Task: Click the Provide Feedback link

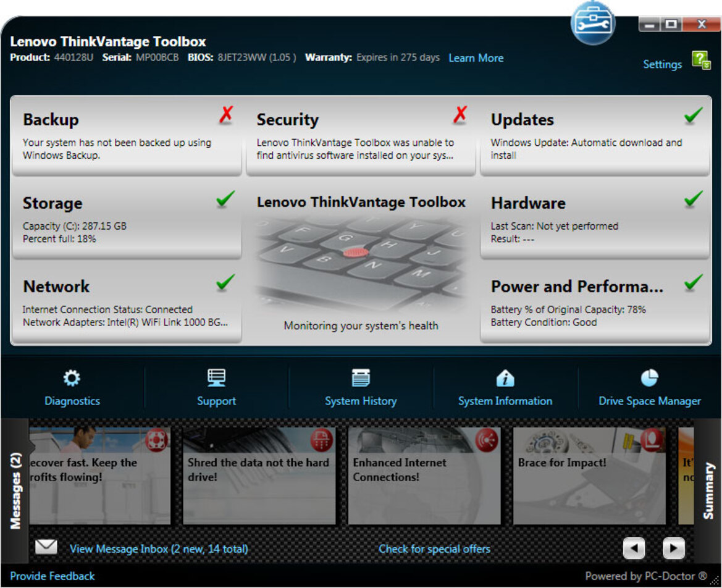Action: [52, 576]
